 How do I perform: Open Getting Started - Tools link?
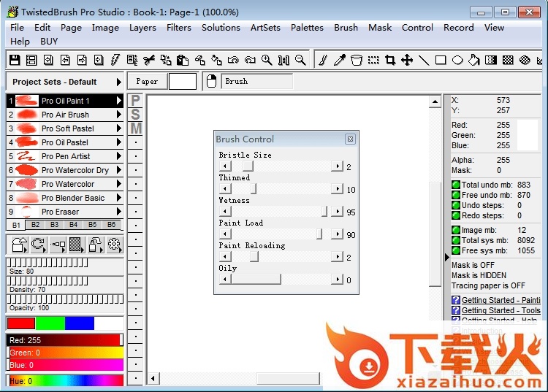coord(501,310)
